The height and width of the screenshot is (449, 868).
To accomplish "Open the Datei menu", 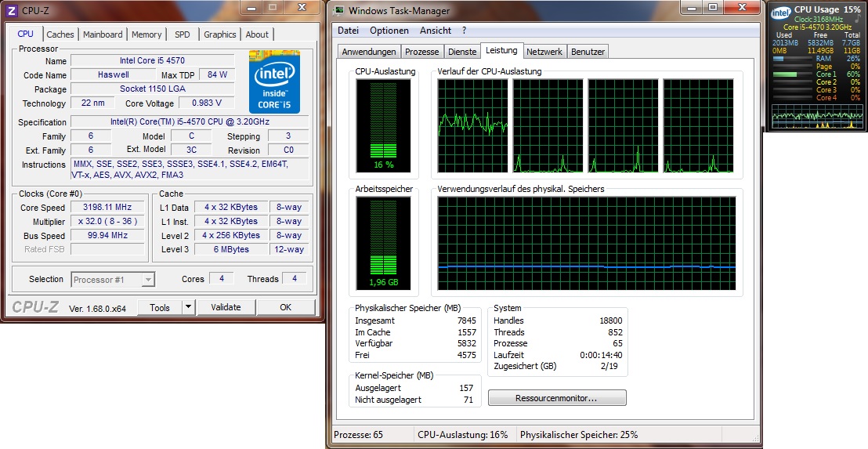I will (x=348, y=31).
